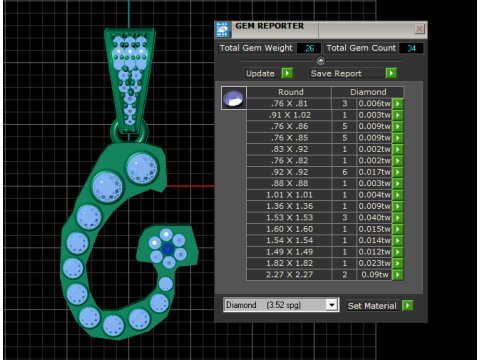
Task: Click the green arrow for row 1.01 X 1.01
Action: pos(398,195)
